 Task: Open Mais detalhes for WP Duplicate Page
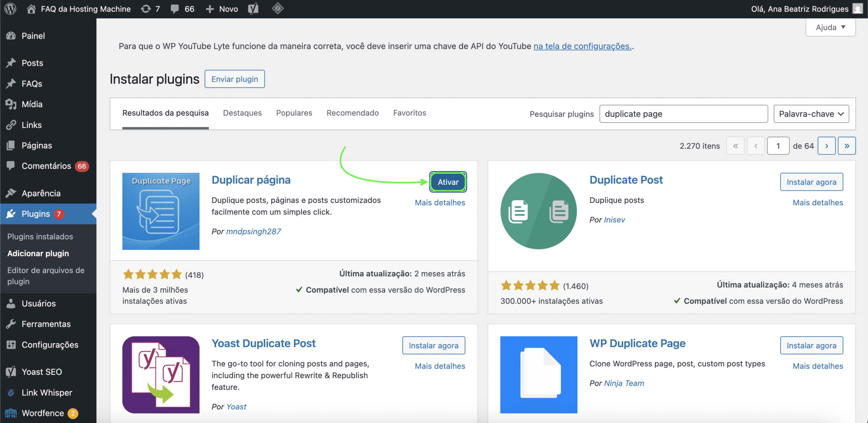tap(818, 366)
